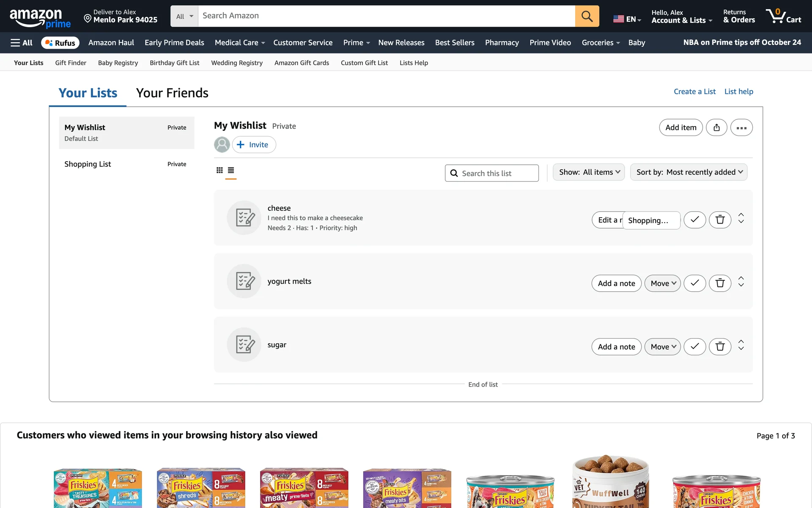Delete the sugar item from list
Image resolution: width=812 pixels, height=508 pixels.
click(720, 347)
